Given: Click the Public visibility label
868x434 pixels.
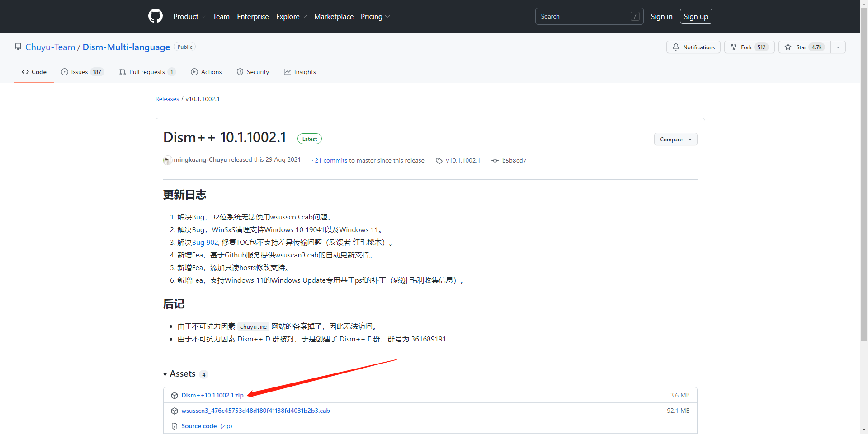Looking at the screenshot, I should click(185, 47).
